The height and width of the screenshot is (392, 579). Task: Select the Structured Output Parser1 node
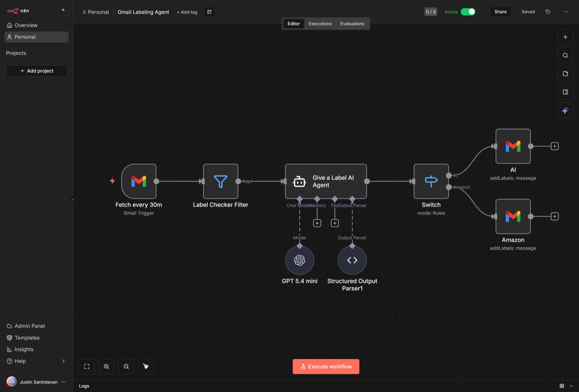[x=352, y=260]
